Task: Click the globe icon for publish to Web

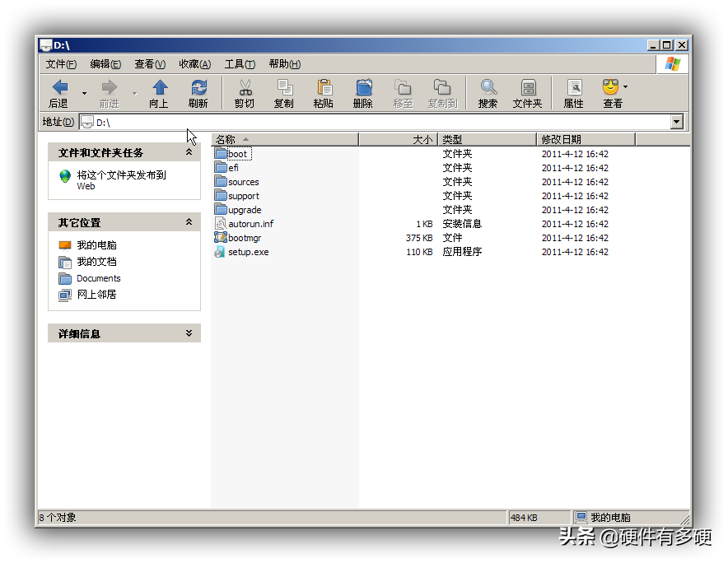Action: (x=65, y=176)
